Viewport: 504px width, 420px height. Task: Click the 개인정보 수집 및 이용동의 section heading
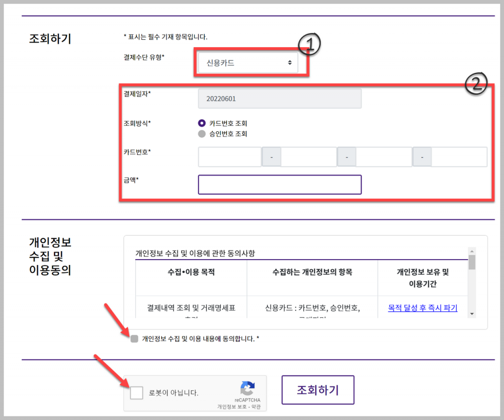(x=50, y=256)
